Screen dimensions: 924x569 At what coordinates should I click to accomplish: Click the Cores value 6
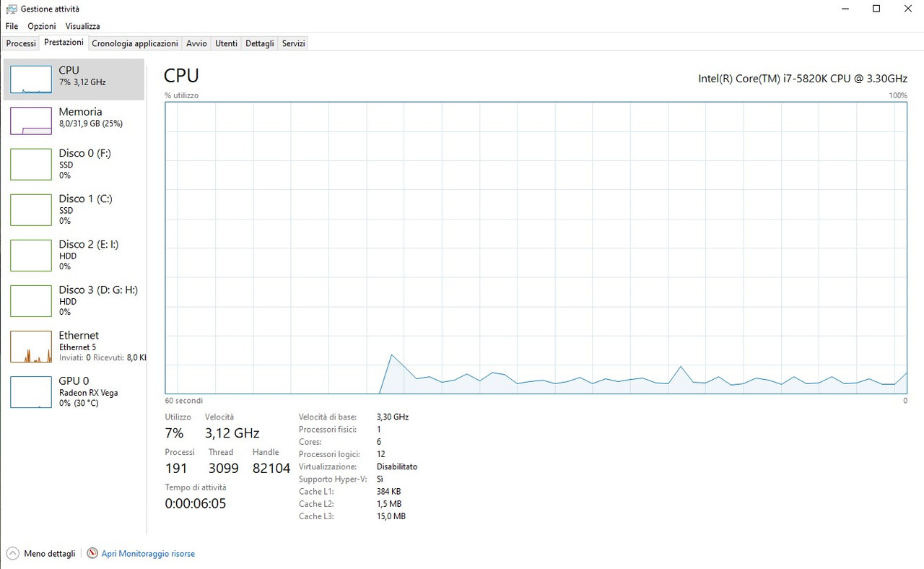click(379, 442)
